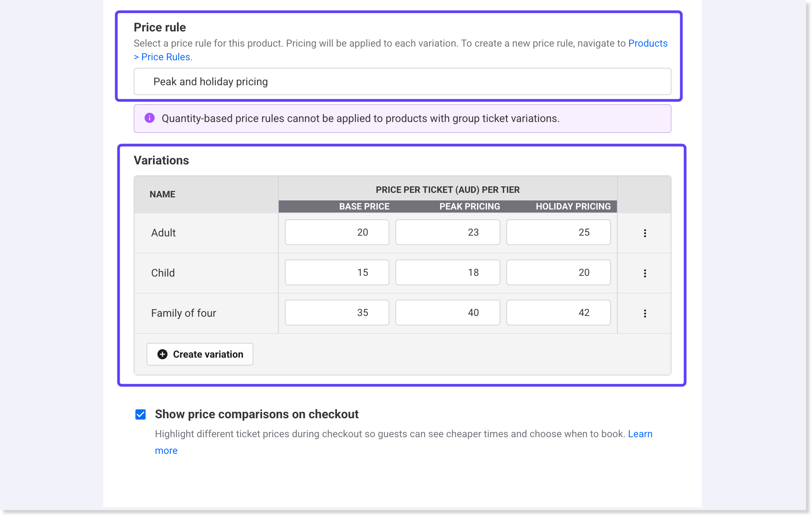Open the Peak and holiday pricing dropdown

402,81
